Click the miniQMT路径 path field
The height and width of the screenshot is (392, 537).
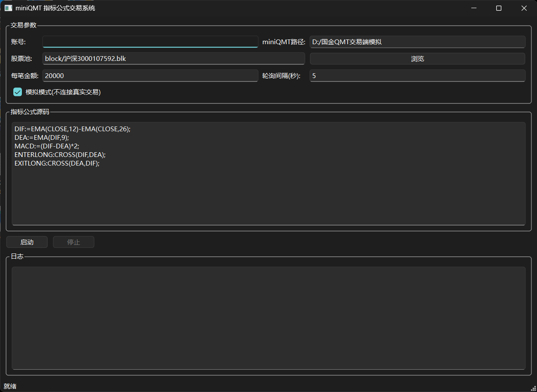pyautogui.click(x=417, y=42)
